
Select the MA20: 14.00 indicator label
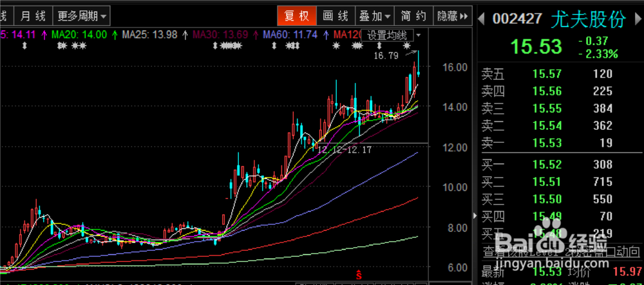pos(79,35)
